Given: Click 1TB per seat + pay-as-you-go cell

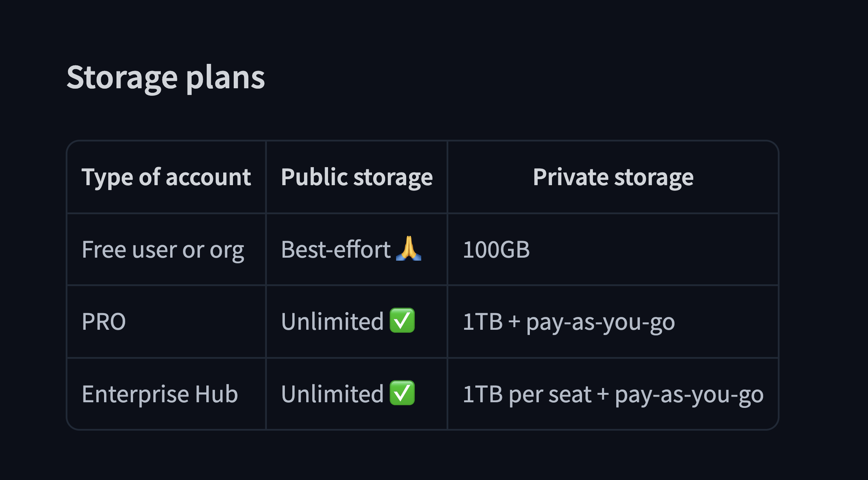Looking at the screenshot, I should pyautogui.click(x=613, y=394).
